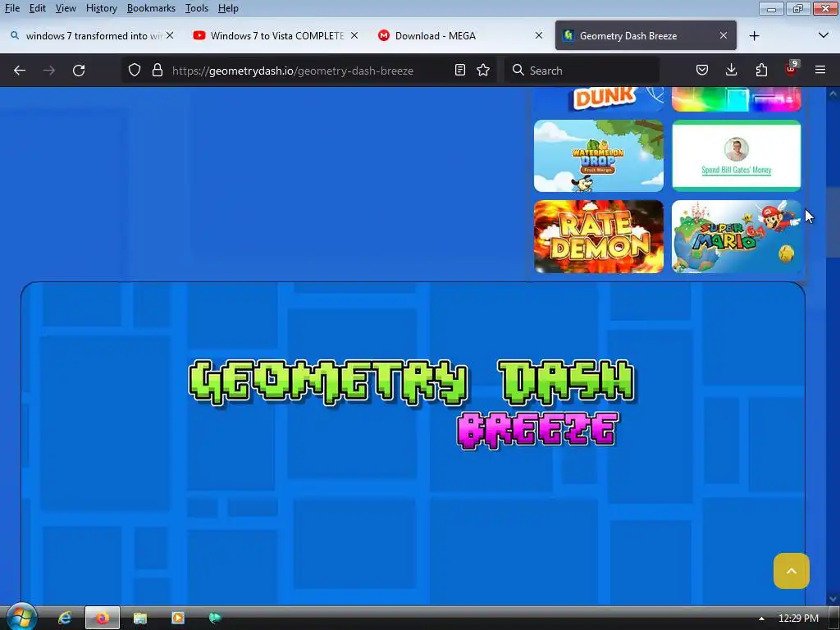Switch to windows 7 transformed search tab
Image resolution: width=840 pixels, height=630 pixels.
coord(92,36)
